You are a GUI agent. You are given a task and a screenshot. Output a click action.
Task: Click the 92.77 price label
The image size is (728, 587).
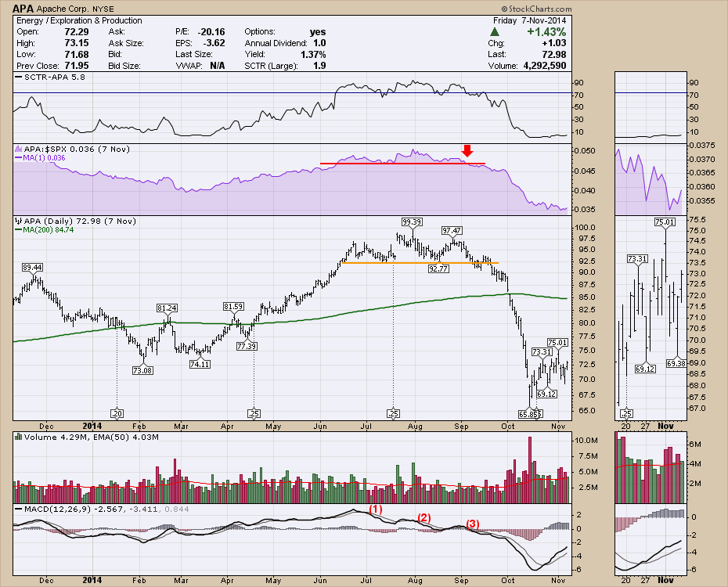[x=438, y=268]
